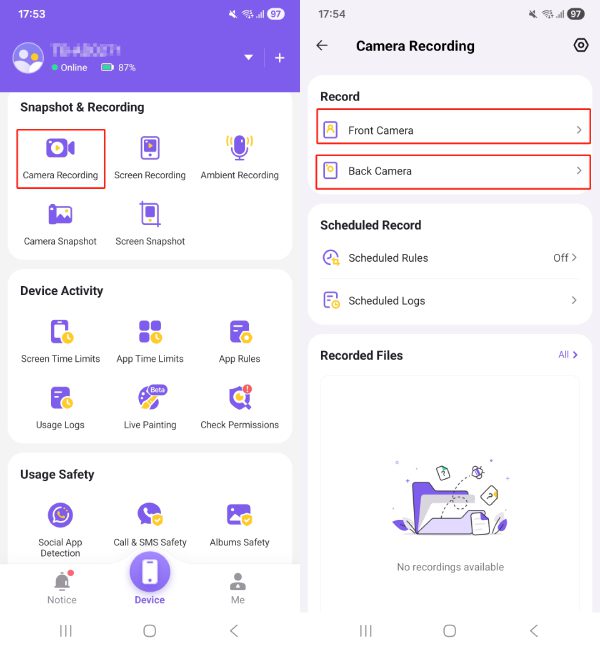The height and width of the screenshot is (650, 600).
Task: Switch to the Me tab
Action: click(x=238, y=588)
